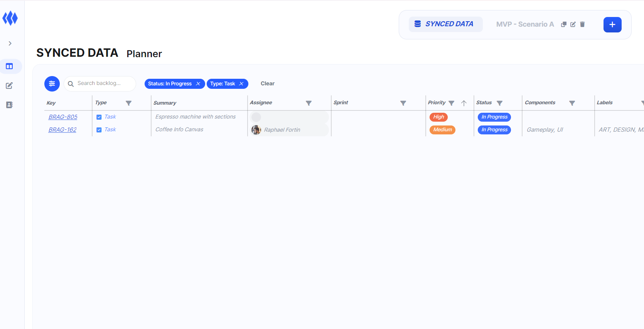
Task: Toggle the task checkbox for BRAG-805
Action: pyautogui.click(x=99, y=117)
